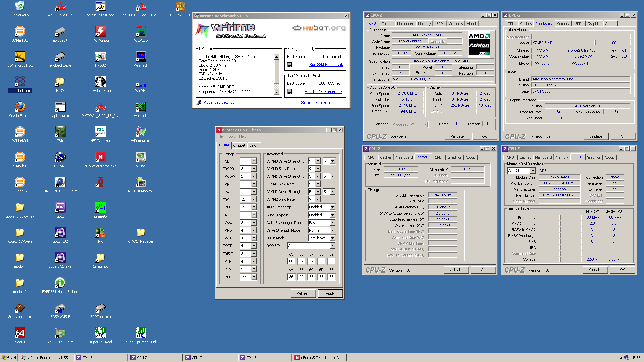644x362 pixels.
Task: Open the prime95 desktop icon
Action: [100, 210]
